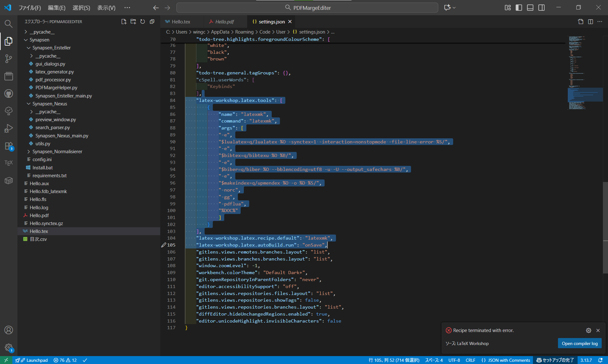Click the editor minimap highlighted region
The height and width of the screenshot is (364, 608).
click(x=585, y=95)
